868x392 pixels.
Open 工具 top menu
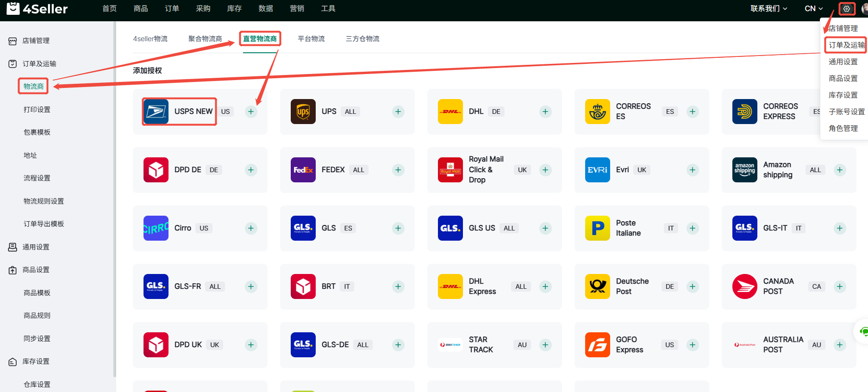328,9
